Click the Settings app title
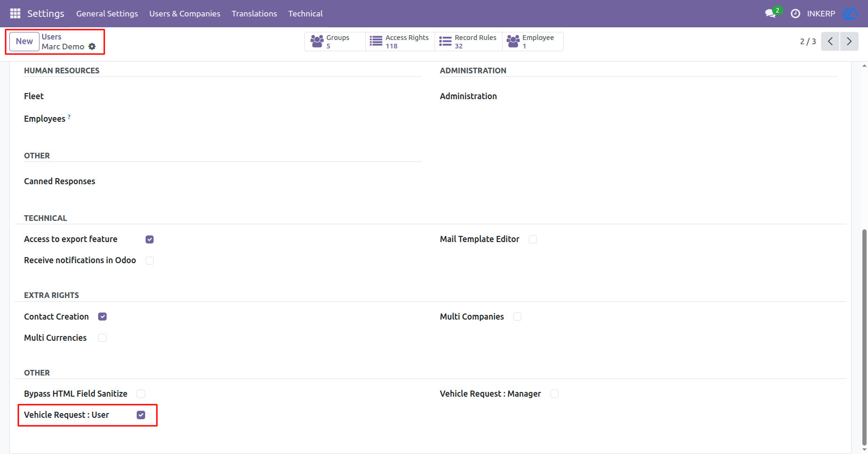This screenshot has width=868, height=454. (x=46, y=14)
